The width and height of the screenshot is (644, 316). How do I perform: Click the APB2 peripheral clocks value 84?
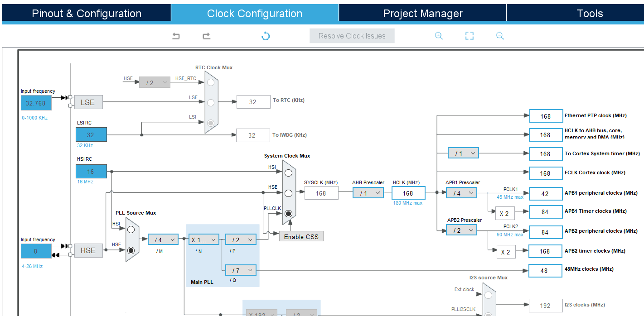point(546,232)
